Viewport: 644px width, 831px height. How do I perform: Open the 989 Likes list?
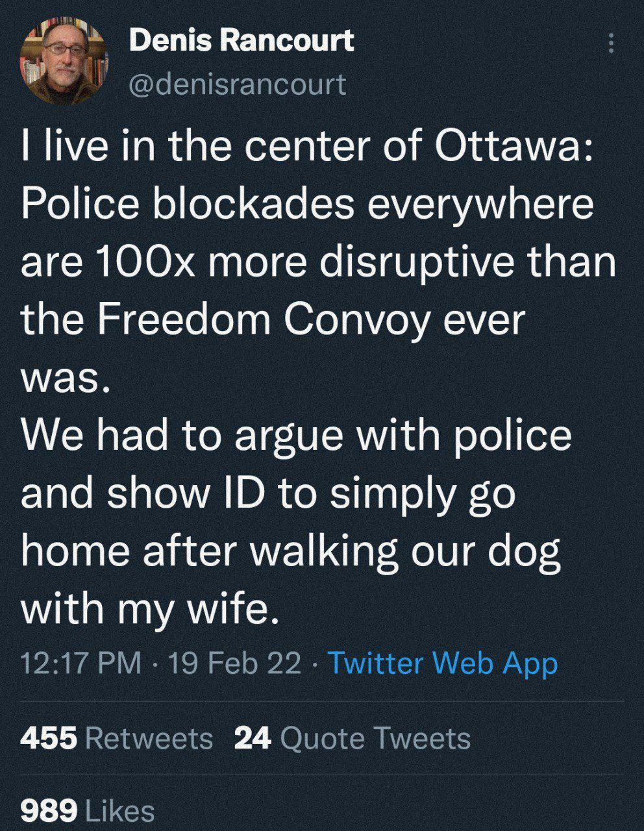pyautogui.click(x=88, y=810)
